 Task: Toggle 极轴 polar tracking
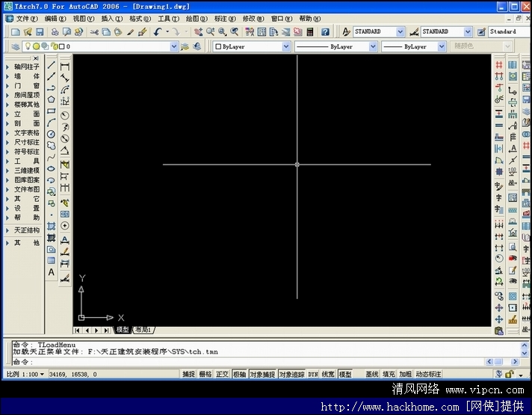point(240,374)
